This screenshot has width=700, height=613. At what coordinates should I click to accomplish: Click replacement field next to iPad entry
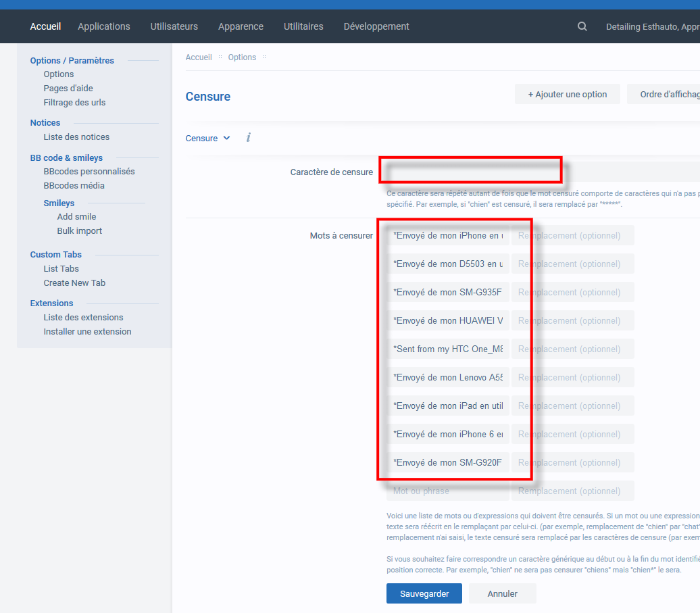click(x=573, y=406)
